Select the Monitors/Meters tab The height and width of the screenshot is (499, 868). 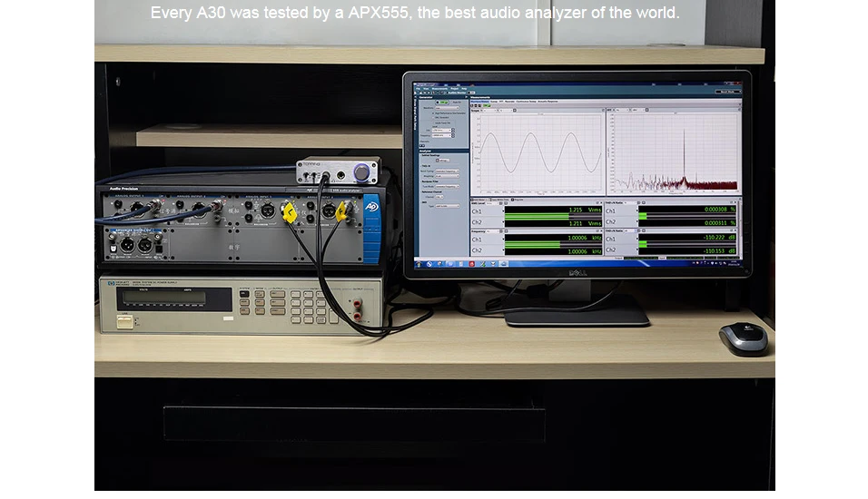(479, 102)
